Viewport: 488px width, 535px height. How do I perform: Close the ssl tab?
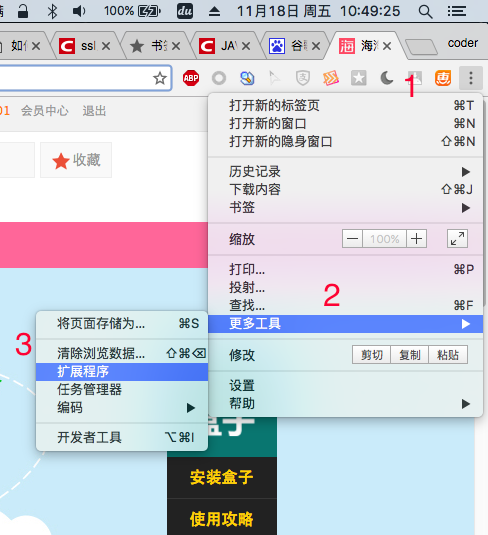[106, 46]
